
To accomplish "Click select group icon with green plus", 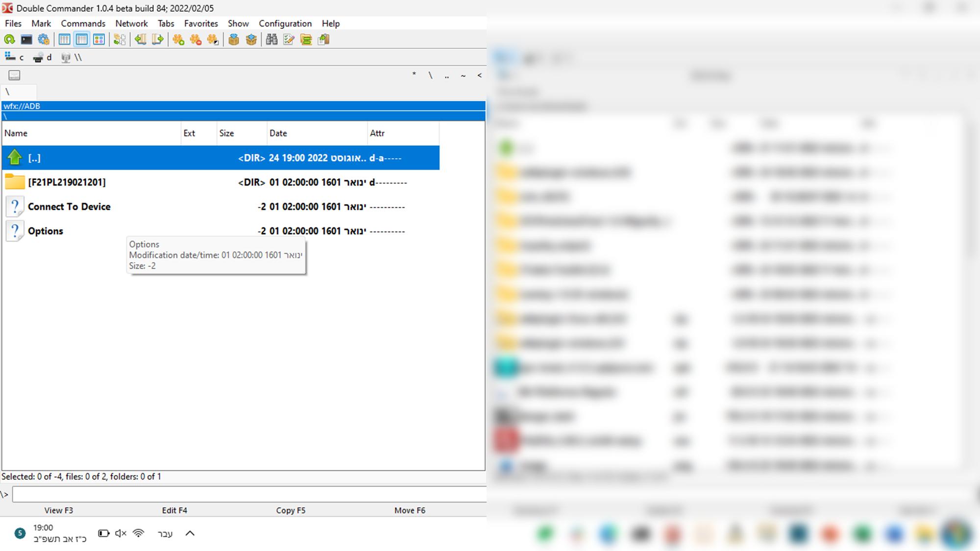I will pyautogui.click(x=178, y=40).
